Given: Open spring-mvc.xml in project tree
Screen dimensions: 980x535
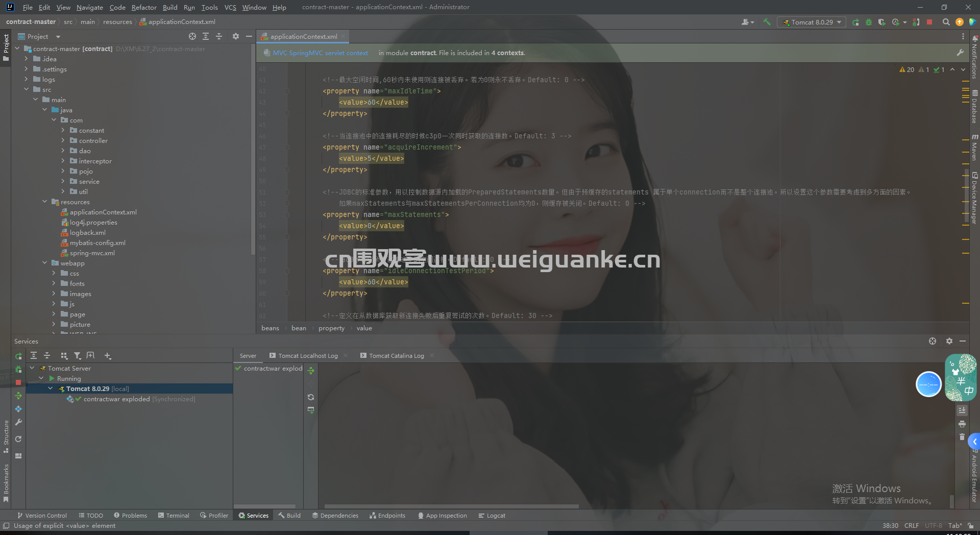Looking at the screenshot, I should click(92, 253).
